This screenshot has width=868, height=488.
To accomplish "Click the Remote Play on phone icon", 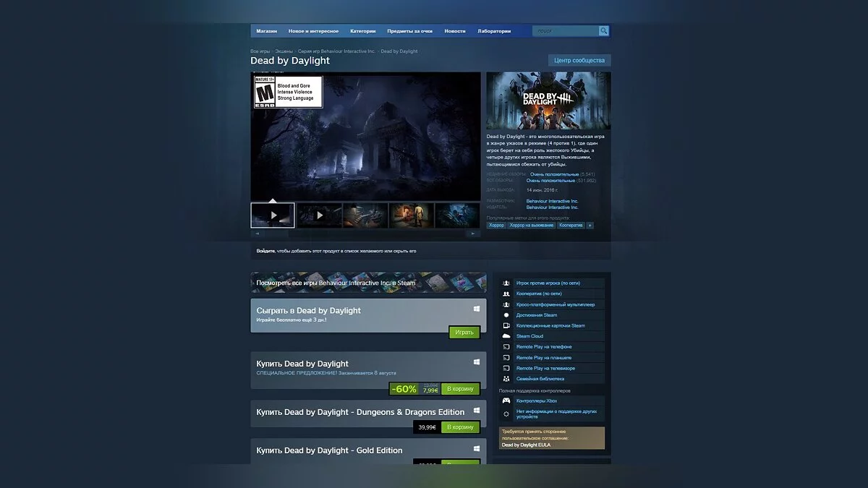I will pyautogui.click(x=506, y=347).
